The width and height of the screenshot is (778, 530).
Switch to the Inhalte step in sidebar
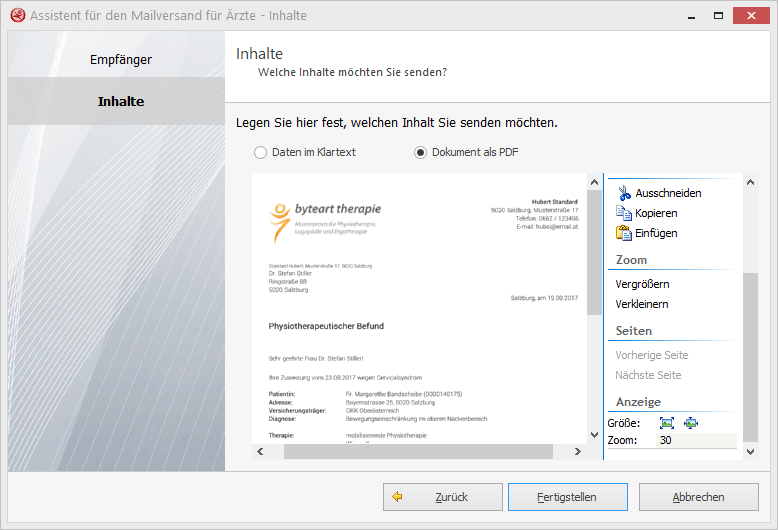tap(120, 101)
